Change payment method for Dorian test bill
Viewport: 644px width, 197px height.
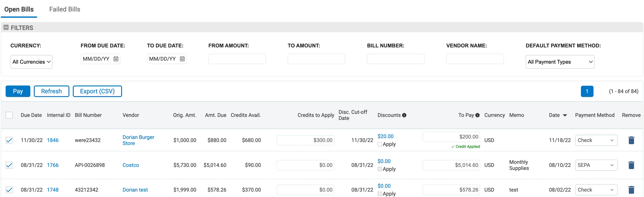coord(596,190)
